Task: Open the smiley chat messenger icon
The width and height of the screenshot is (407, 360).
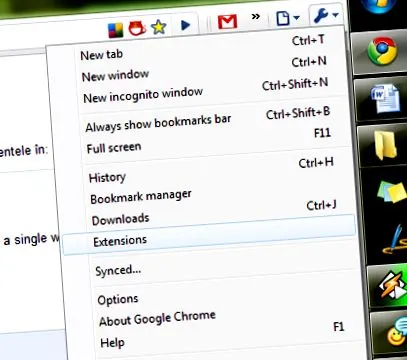Action: click(397, 332)
